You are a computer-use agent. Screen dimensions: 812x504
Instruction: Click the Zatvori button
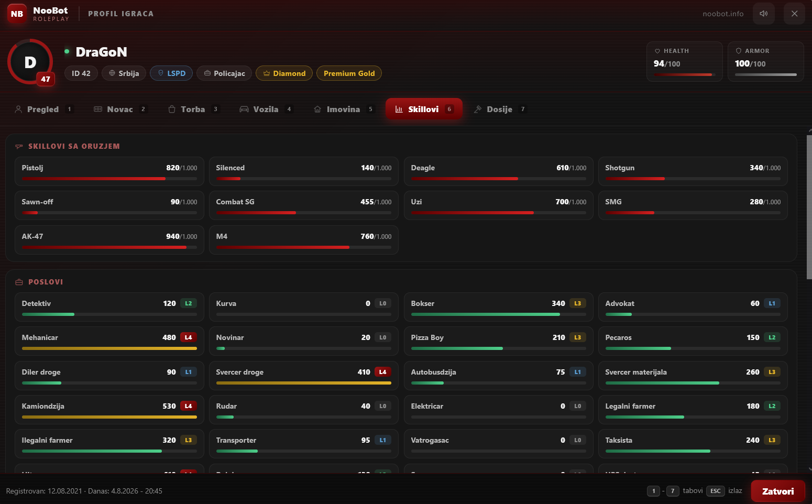[x=777, y=491]
